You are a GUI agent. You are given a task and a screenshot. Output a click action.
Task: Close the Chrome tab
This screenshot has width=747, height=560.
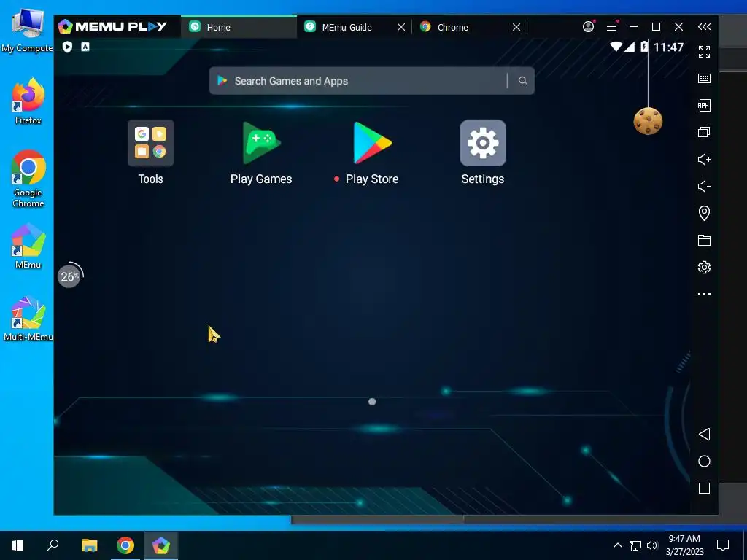tap(516, 27)
